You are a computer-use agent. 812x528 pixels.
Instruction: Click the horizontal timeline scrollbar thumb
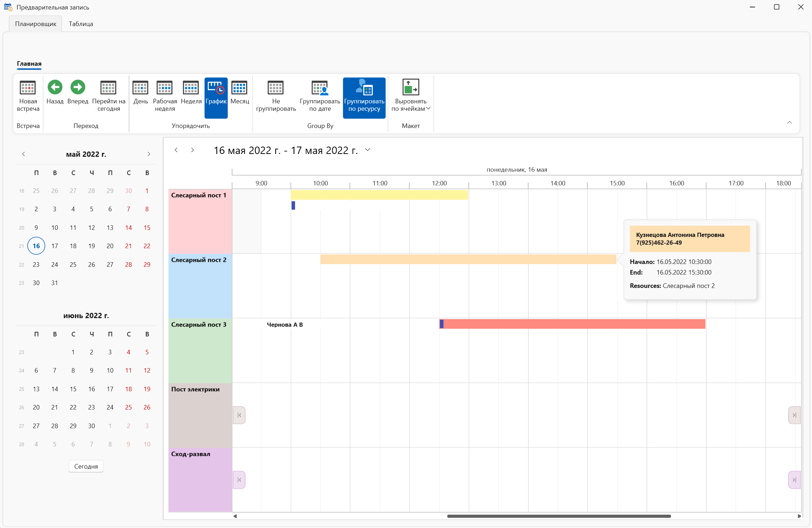click(x=559, y=516)
